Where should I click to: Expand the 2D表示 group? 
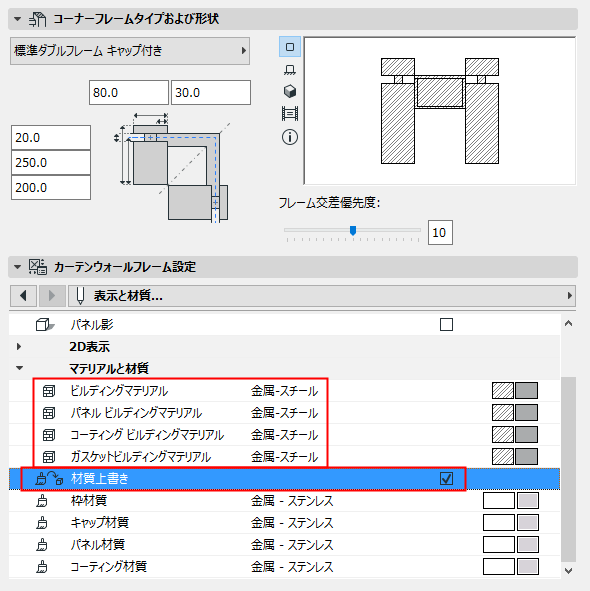[x=19, y=346]
